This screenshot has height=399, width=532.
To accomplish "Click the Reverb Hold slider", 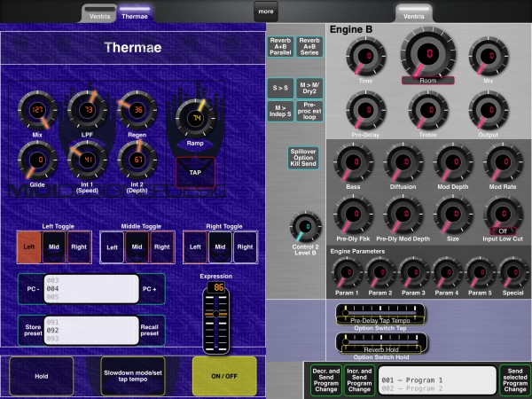I will [x=381, y=343].
